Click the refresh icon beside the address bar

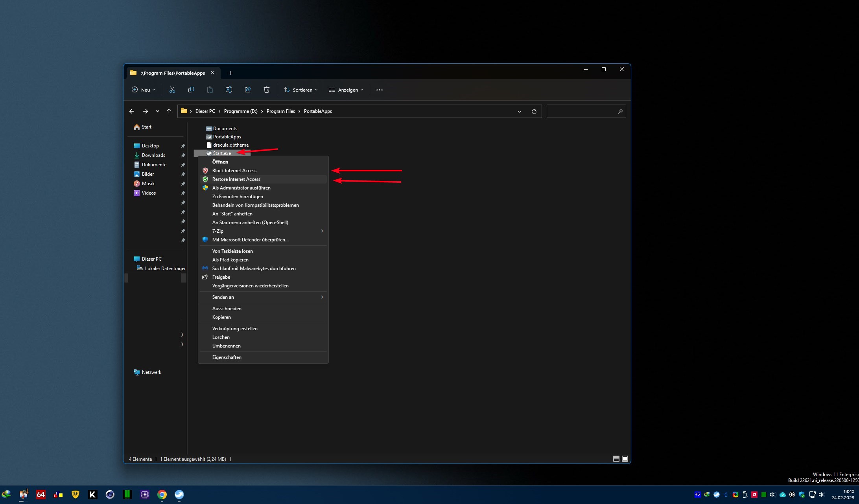tap(534, 112)
